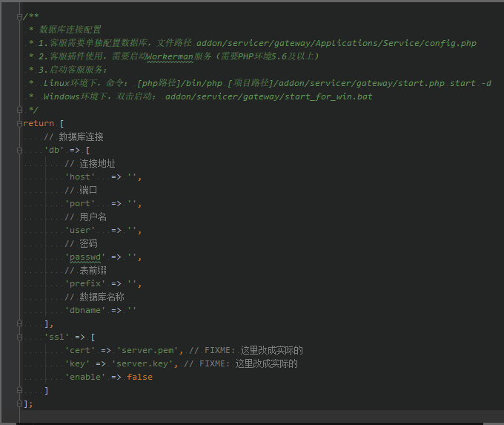Click the doc title '数据库连接配置'
Image resolution: width=504 pixels, height=425 pixels.
70,30
